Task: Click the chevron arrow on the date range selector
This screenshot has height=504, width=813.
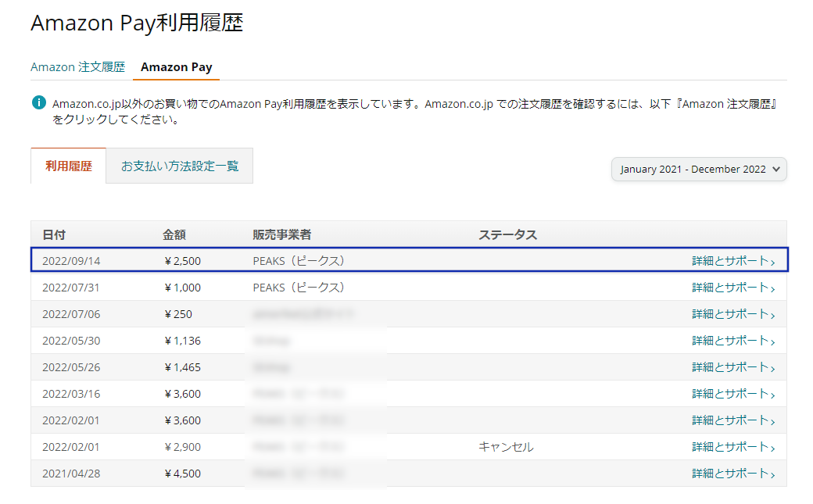Action: (x=776, y=169)
